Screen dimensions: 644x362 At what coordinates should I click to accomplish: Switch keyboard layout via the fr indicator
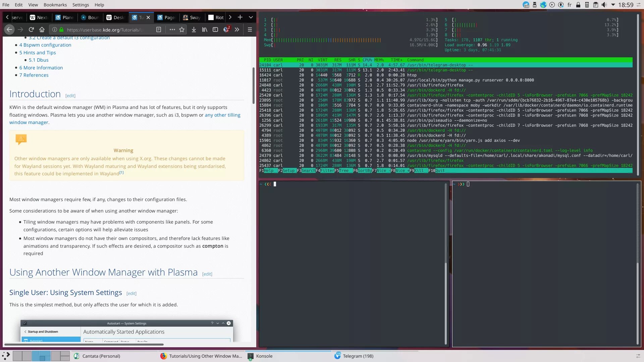tap(569, 5)
